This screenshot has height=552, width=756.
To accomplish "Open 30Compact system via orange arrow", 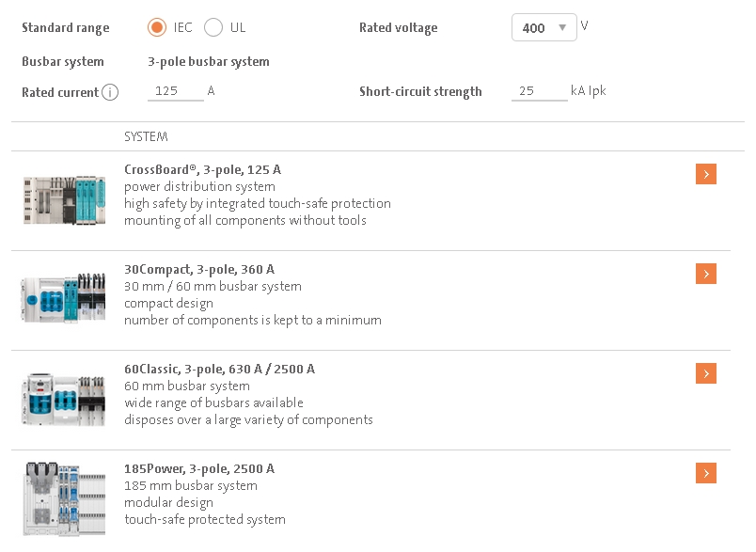I will click(x=706, y=274).
